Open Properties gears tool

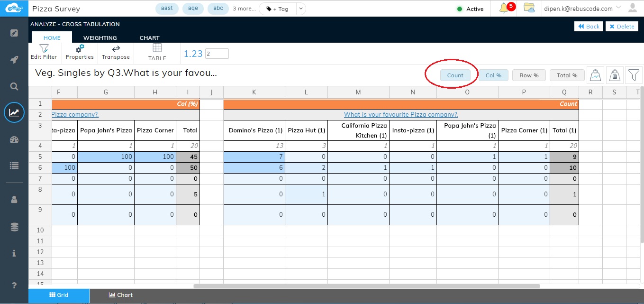(80, 52)
